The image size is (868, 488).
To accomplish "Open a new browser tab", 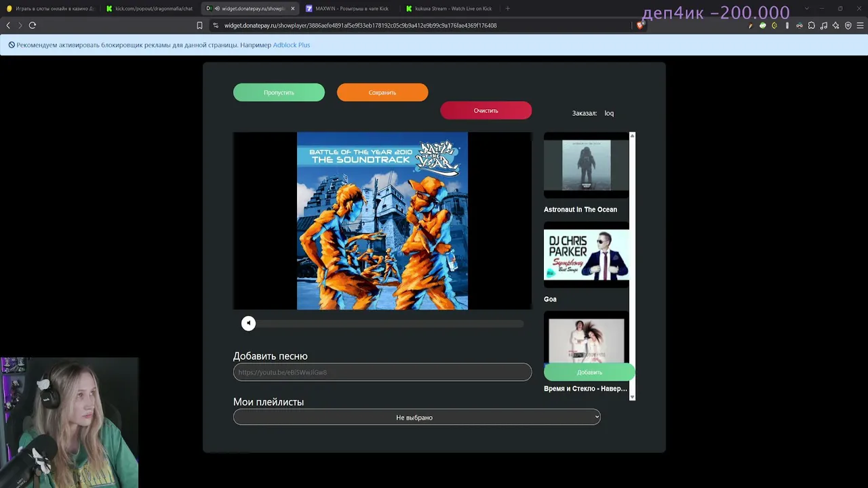I will [x=508, y=9].
